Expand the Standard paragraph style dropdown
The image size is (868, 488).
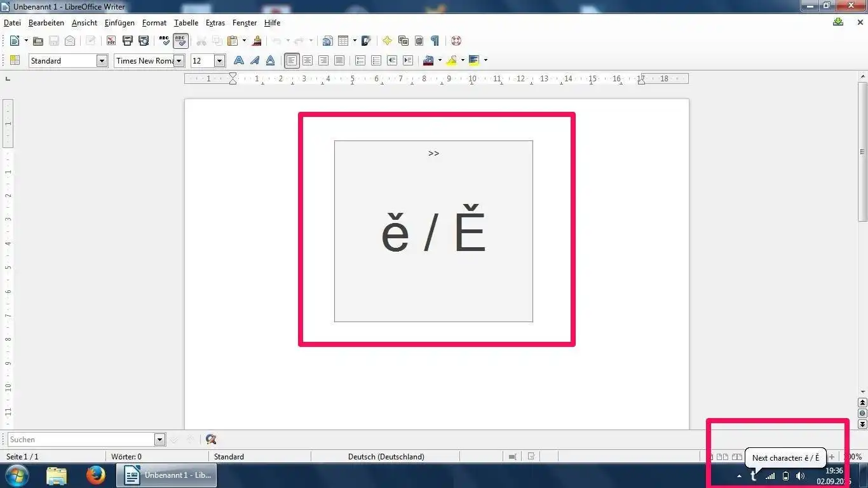[102, 60]
